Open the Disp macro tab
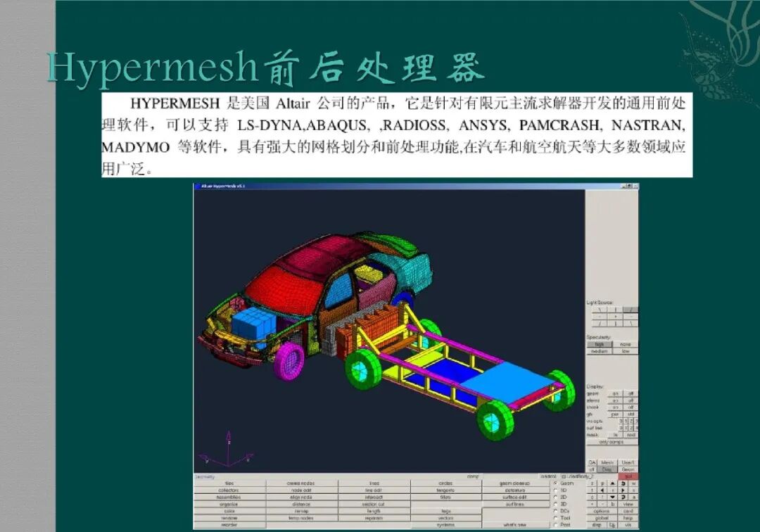Screen dimensions: 760x532 pyautogui.click(x=607, y=469)
